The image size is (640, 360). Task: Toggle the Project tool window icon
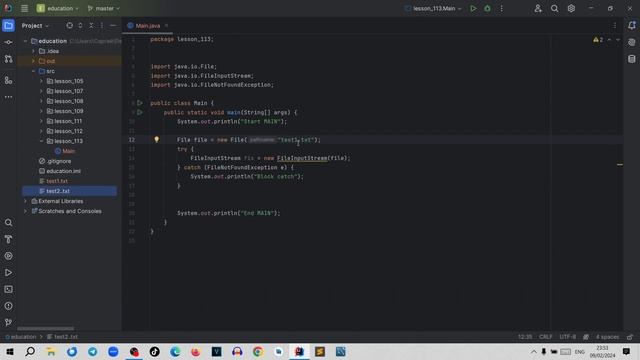point(8,25)
